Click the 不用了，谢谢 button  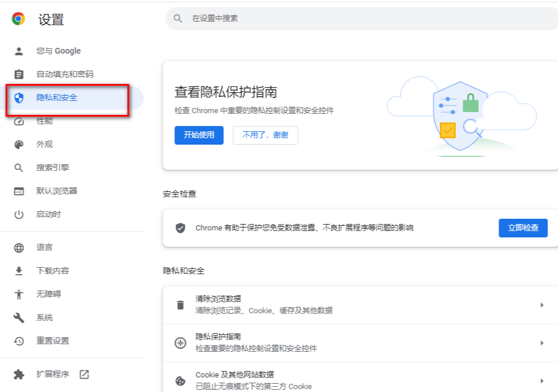265,135
